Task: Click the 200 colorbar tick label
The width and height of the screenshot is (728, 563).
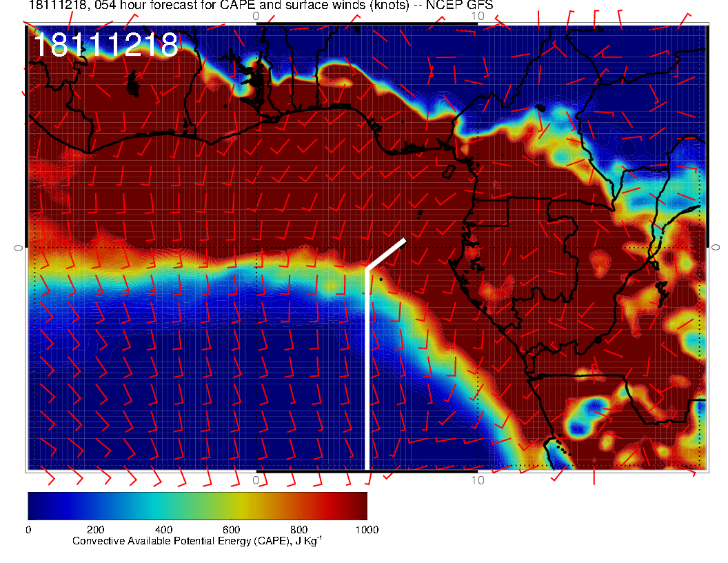Action: pos(96,530)
